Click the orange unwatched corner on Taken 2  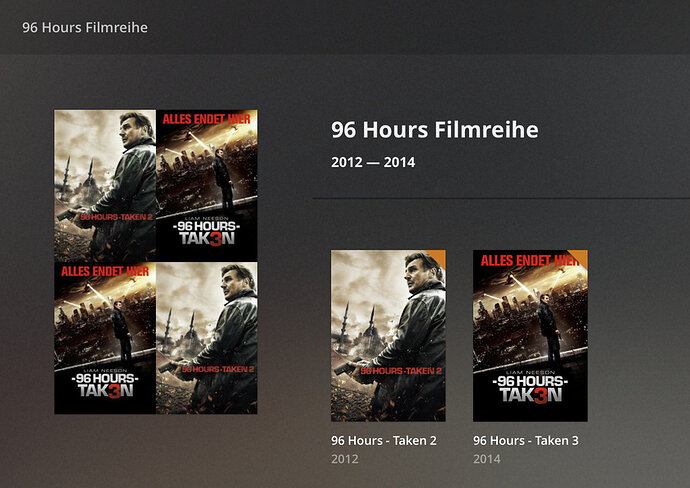click(x=438, y=257)
